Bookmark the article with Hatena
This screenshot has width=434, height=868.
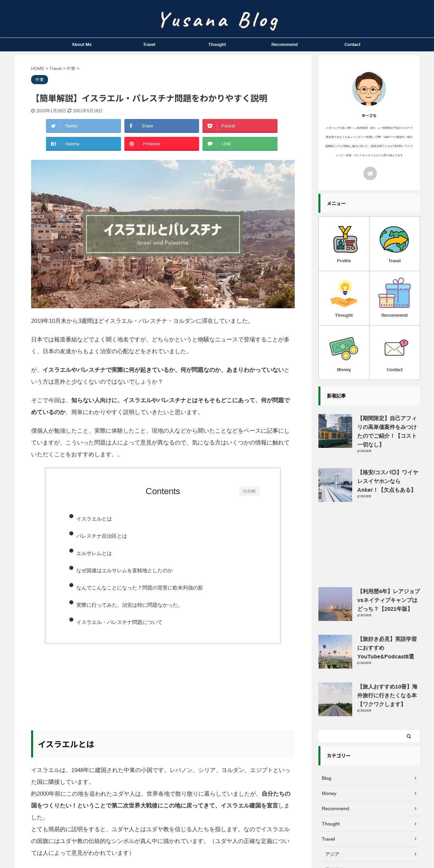pos(83,144)
